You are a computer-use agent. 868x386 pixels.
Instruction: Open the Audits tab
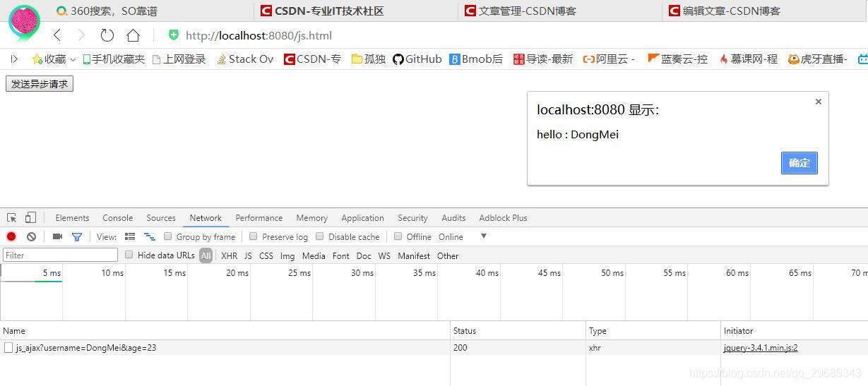coord(453,218)
